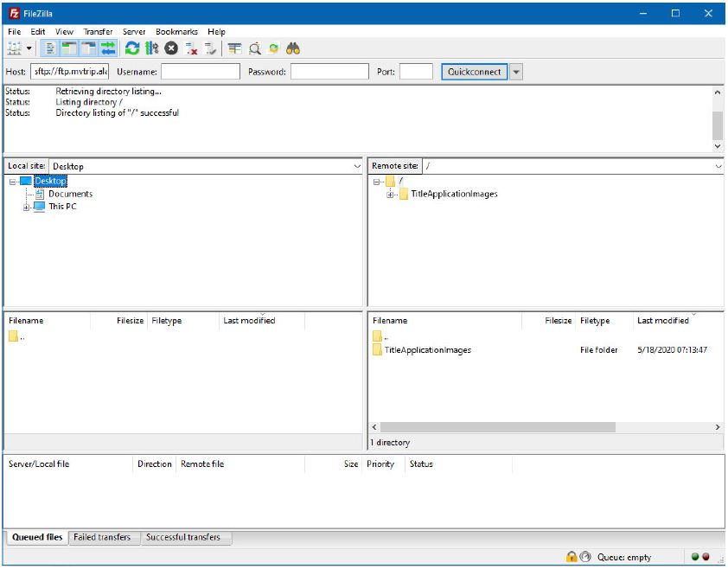Switch to the Queued files tab
Screen dimensions: 728x569
tap(37, 537)
